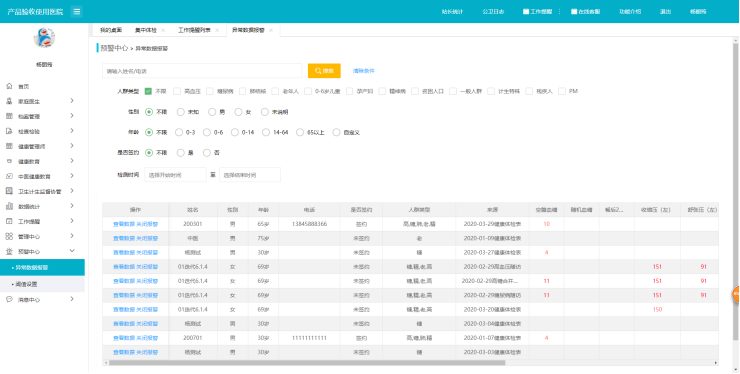740x374 pixels.
Task: Select the 中医健康教育 icon in the sidebar
Action: (9, 176)
